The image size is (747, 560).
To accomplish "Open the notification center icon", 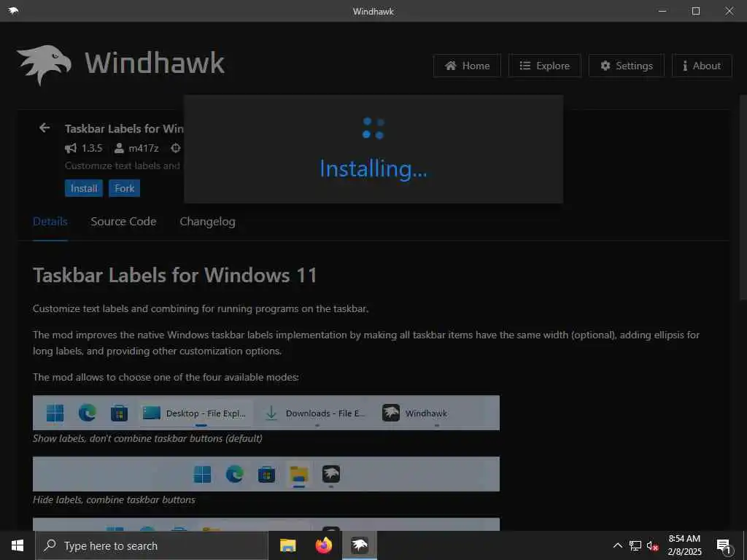I will pyautogui.click(x=724, y=545).
